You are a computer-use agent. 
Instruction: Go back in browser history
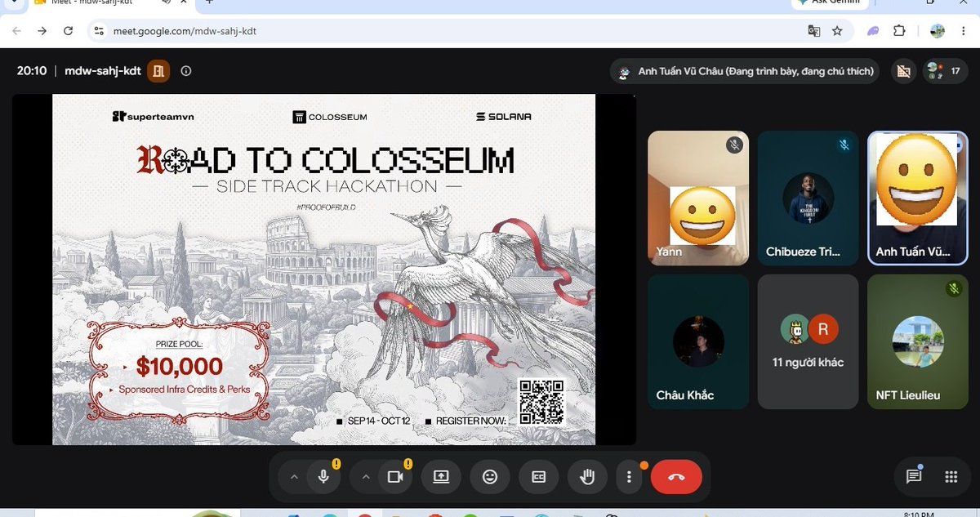tap(16, 31)
